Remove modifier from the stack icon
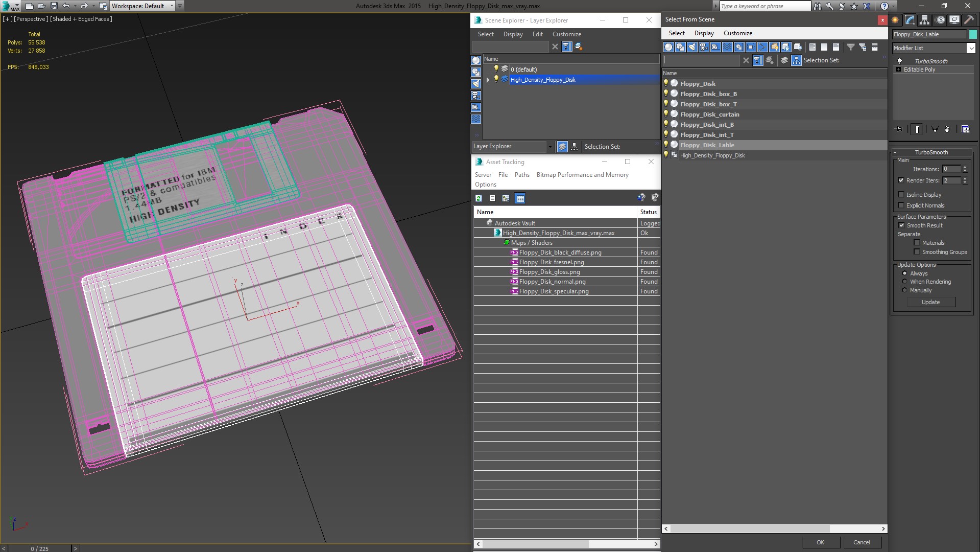Viewport: 980px width, 552px height. 947,129
